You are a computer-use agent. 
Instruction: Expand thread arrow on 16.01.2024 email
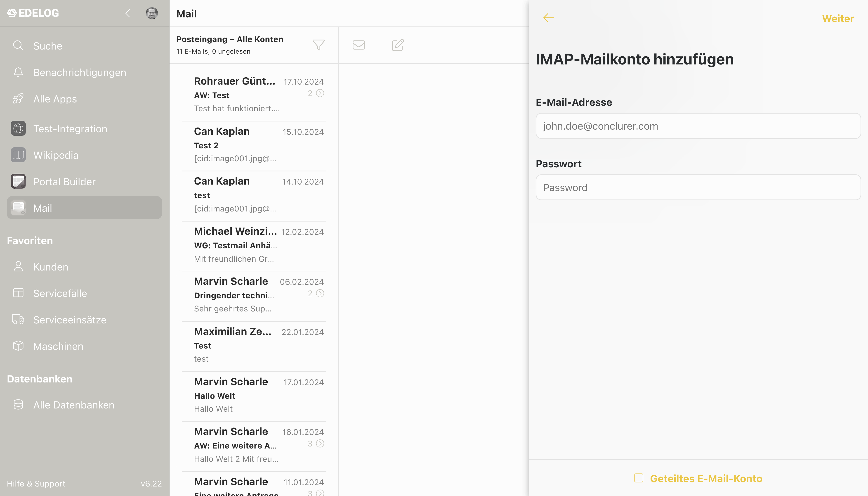[320, 444]
